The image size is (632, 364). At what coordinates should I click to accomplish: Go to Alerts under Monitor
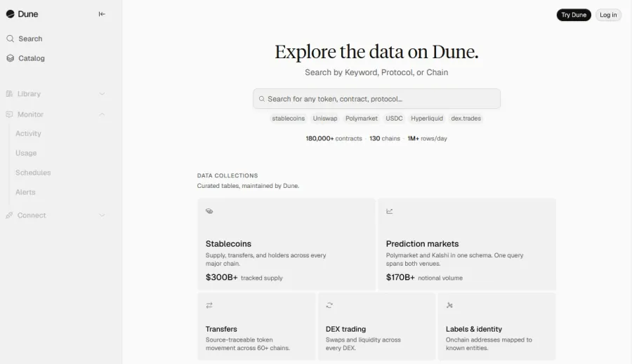(x=25, y=192)
